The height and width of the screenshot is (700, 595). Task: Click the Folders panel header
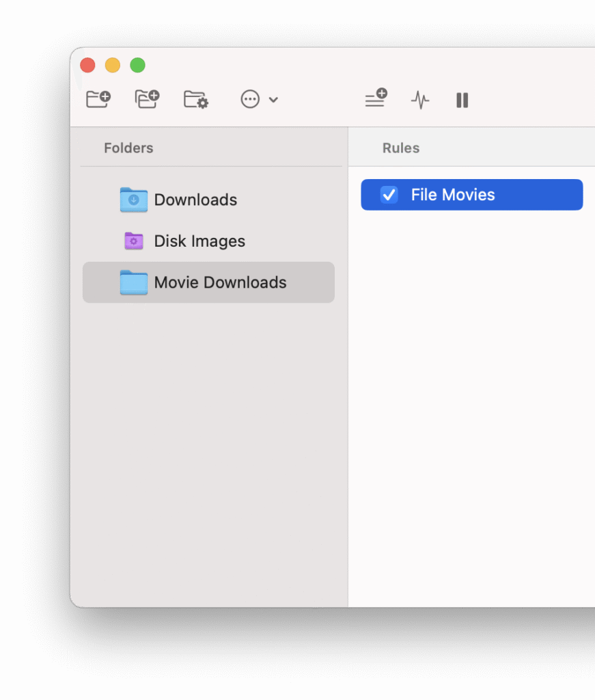coord(128,147)
